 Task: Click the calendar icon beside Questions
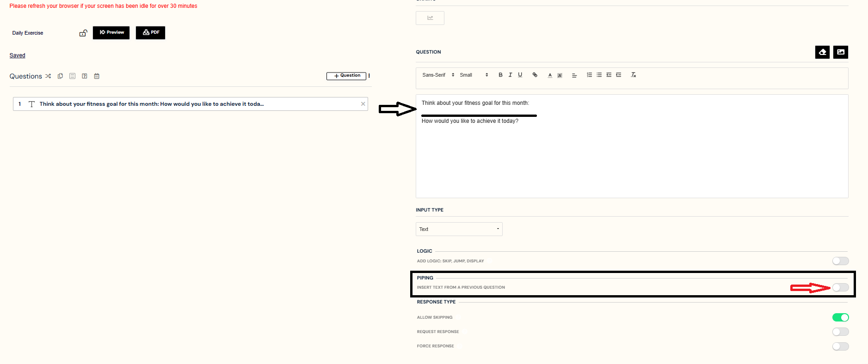tap(97, 76)
